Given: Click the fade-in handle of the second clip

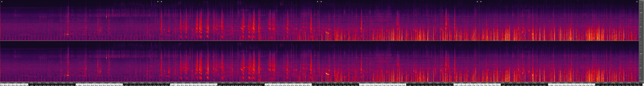Looking at the screenshot, I should pyautogui.click(x=162, y=2).
